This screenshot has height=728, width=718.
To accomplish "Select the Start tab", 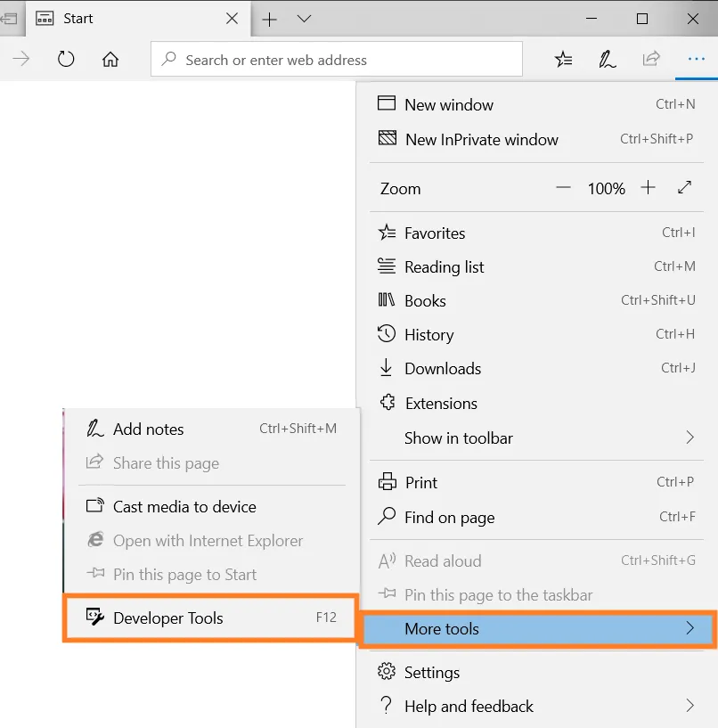I will (138, 19).
